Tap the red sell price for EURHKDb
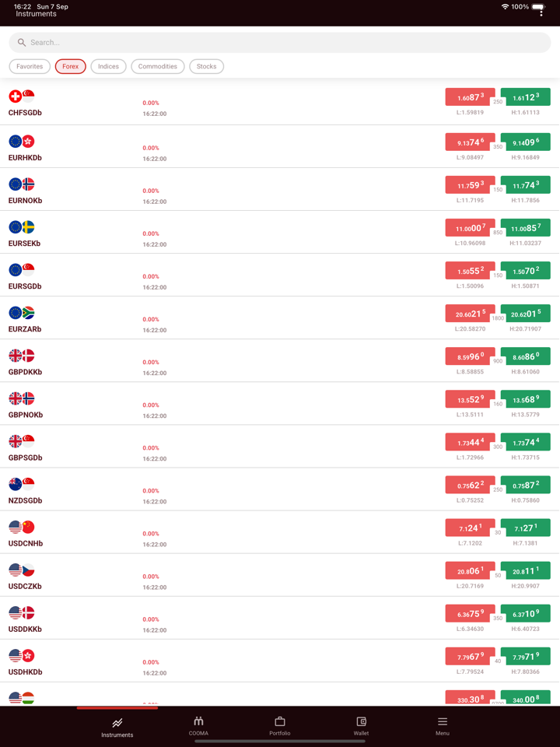This screenshot has width=560, height=747. click(x=470, y=142)
